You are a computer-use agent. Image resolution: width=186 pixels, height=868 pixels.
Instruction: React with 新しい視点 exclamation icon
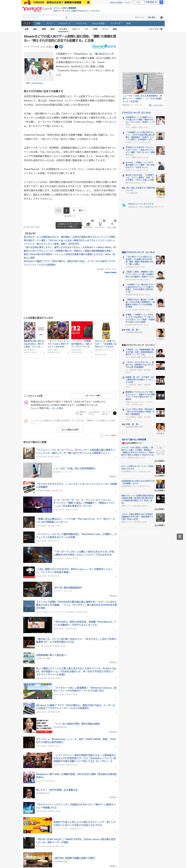[x=112, y=224]
